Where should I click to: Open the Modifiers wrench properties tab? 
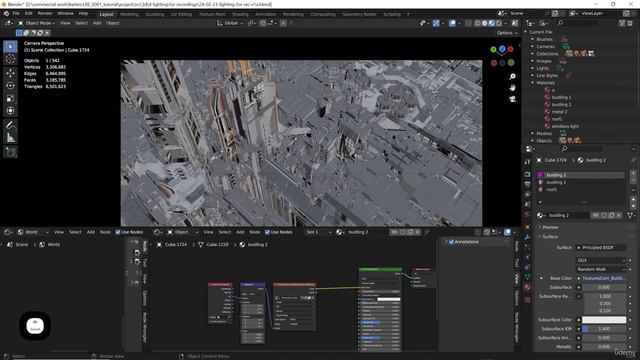pyautogui.click(x=527, y=237)
